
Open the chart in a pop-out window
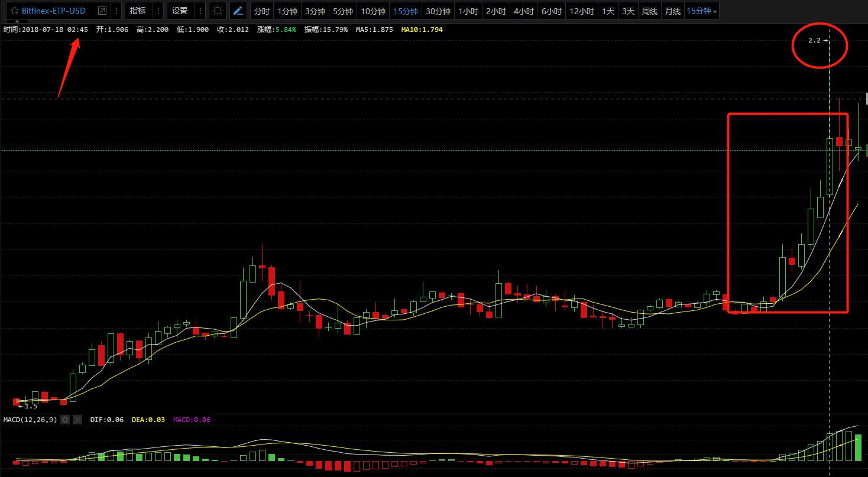coord(102,11)
